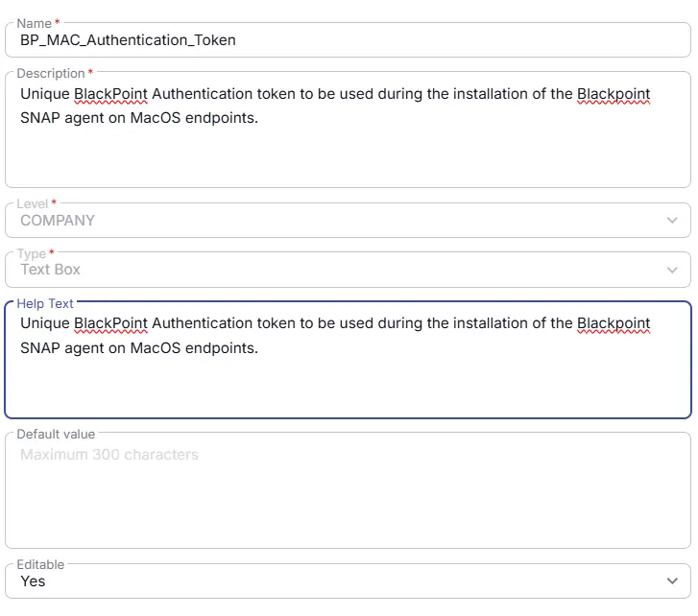This screenshot has width=698, height=616.
Task: Click underlined word BlackPoint in Description
Action: [110, 94]
